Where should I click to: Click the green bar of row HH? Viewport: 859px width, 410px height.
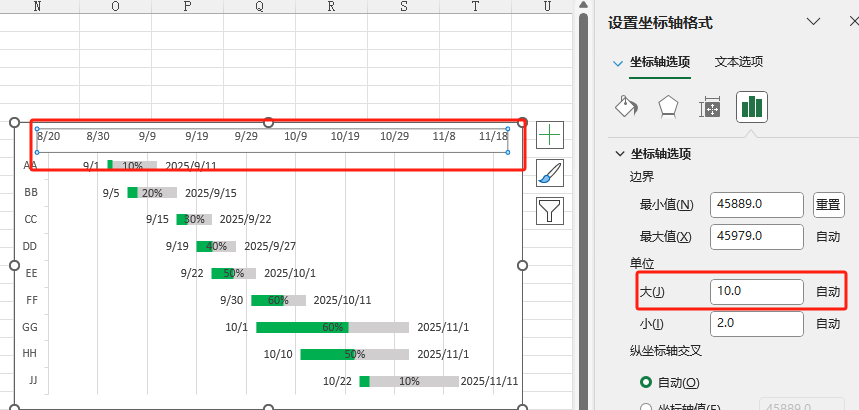(328, 354)
